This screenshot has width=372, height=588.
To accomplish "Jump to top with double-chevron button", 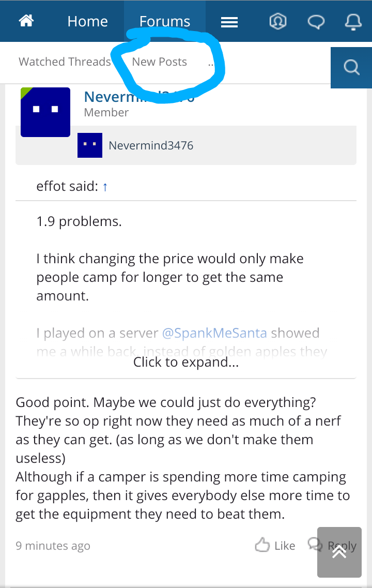I will [339, 552].
